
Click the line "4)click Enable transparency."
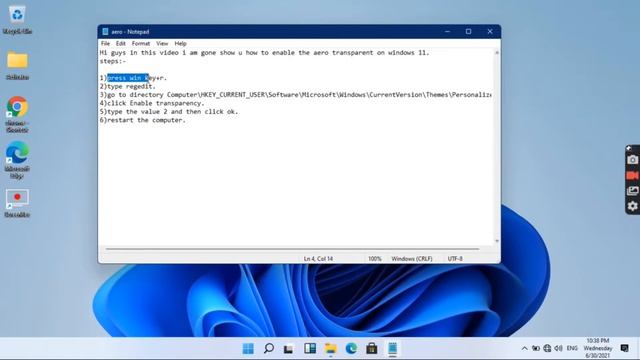(152, 103)
